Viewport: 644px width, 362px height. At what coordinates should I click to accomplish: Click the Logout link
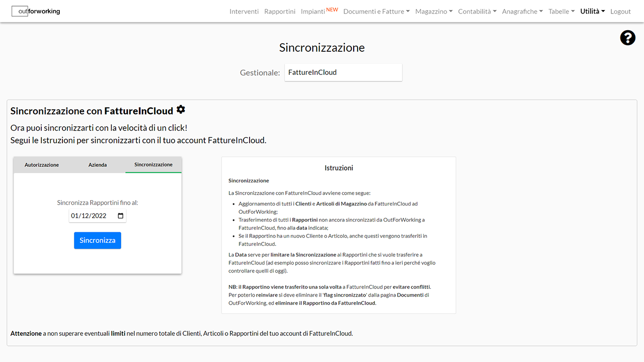coord(620,11)
